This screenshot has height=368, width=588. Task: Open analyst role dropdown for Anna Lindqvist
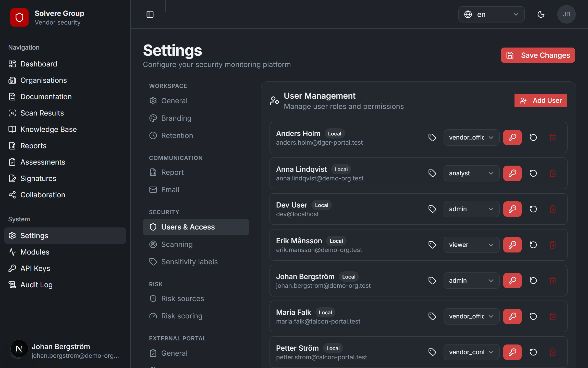(471, 173)
